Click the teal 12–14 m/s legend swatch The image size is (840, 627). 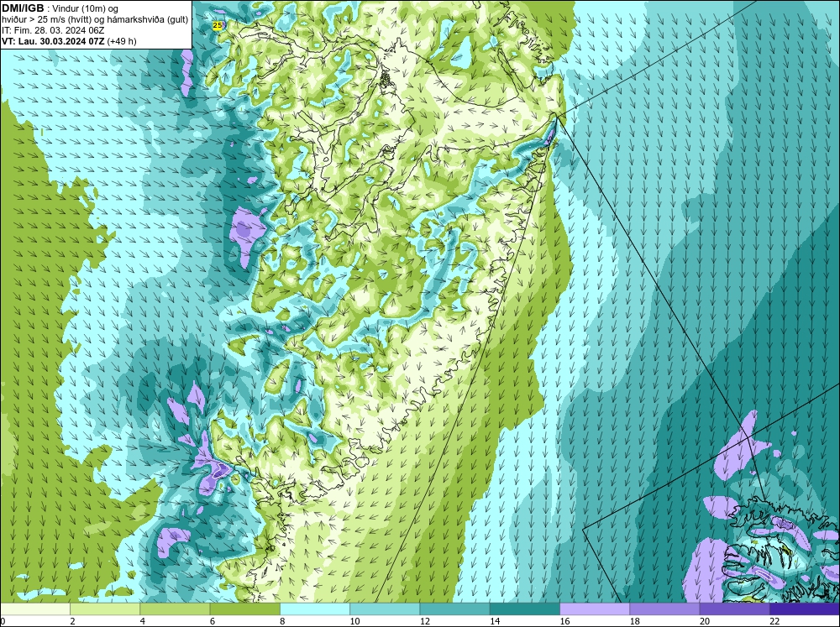pyautogui.click(x=454, y=609)
